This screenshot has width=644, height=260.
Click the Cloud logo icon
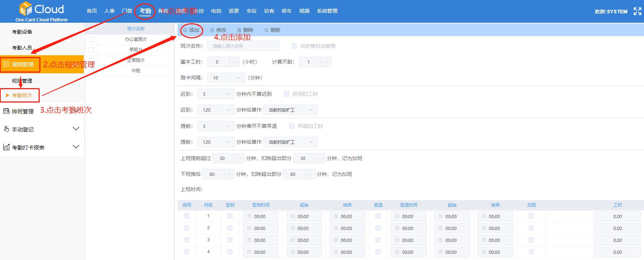[x=26, y=9]
